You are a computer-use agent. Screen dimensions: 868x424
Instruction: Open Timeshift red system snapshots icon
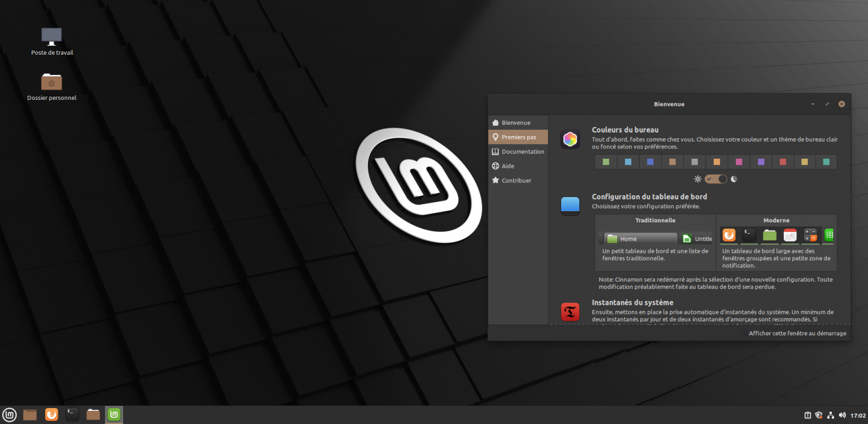570,312
